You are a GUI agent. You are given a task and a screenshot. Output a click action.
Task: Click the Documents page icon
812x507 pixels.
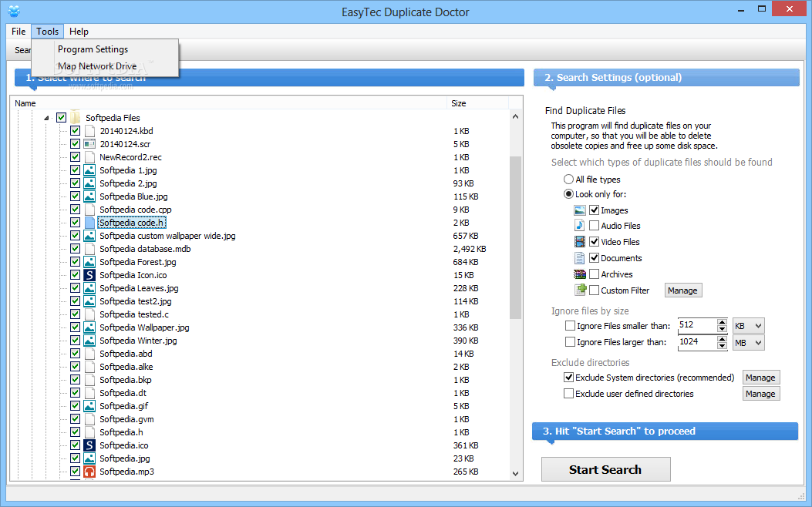(579, 258)
